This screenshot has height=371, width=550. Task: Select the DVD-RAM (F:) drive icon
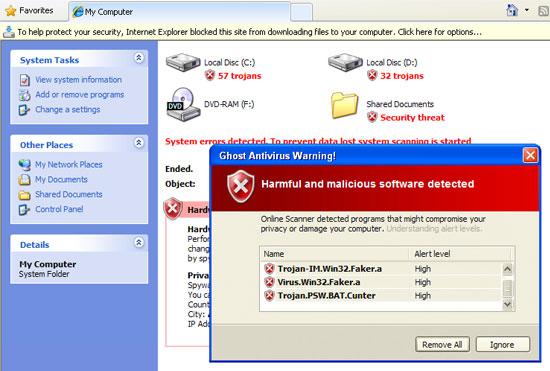click(x=183, y=104)
